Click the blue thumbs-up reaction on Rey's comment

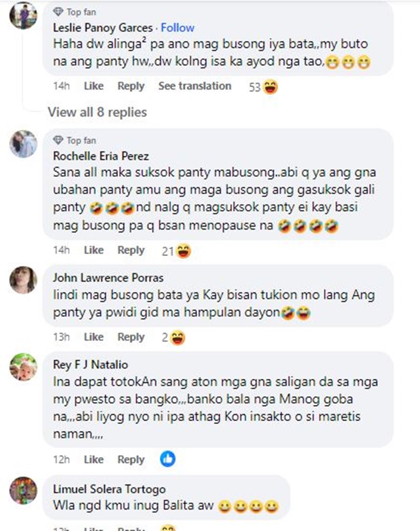(168, 459)
